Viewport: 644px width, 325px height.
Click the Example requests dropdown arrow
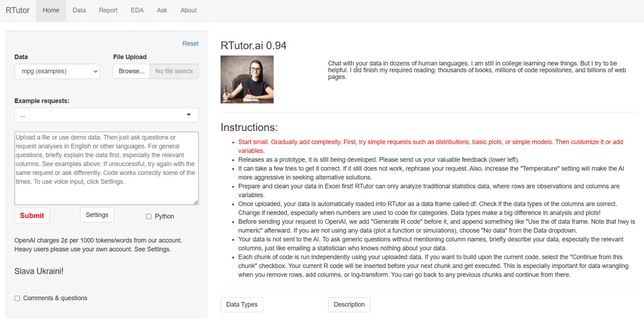[189, 115]
